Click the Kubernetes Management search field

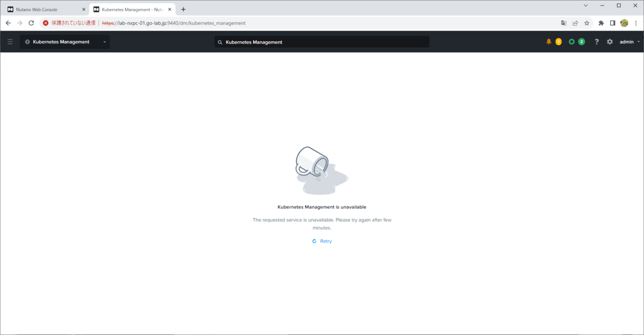tap(322, 42)
